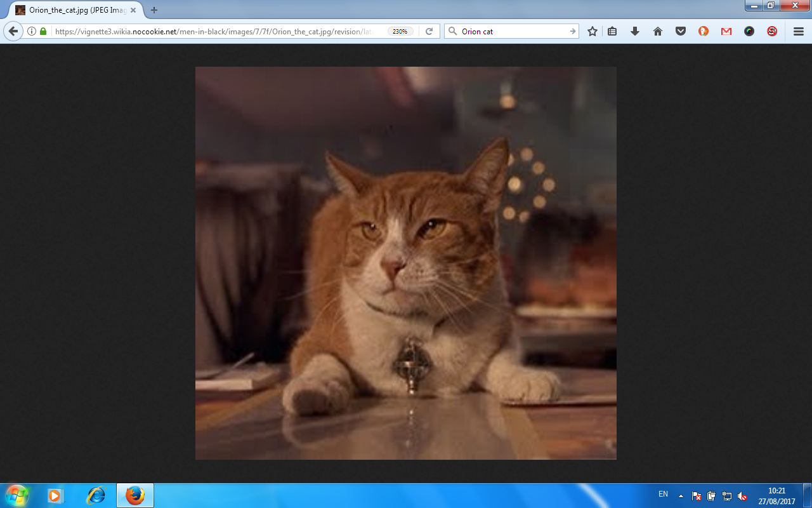Open the EN language bar indicator
Viewport: 812px width, 508px height.
click(x=663, y=494)
